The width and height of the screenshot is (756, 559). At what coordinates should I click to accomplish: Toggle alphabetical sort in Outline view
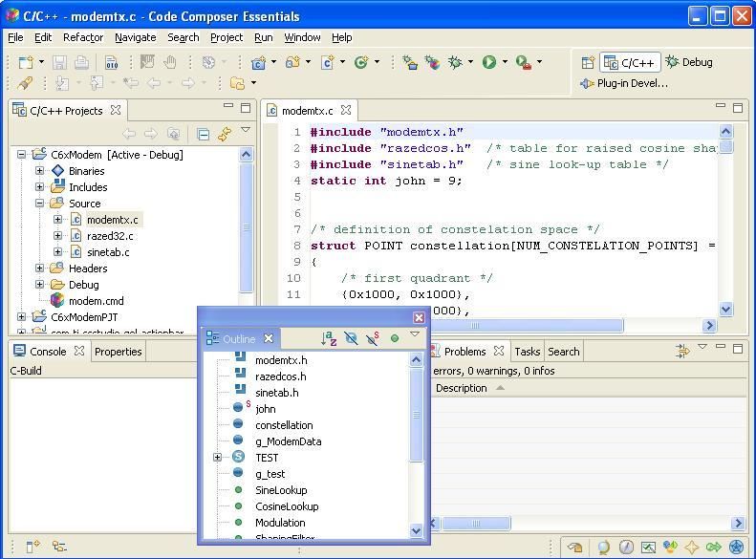pos(329,338)
